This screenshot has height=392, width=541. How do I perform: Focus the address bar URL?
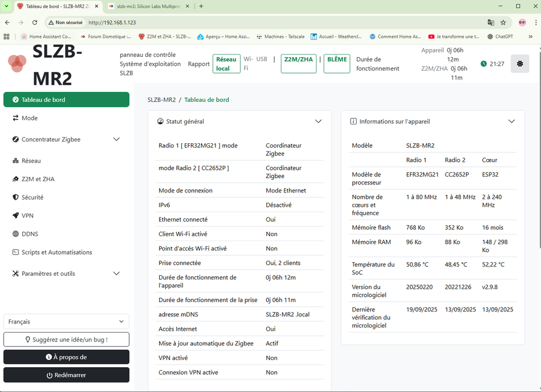(112, 22)
